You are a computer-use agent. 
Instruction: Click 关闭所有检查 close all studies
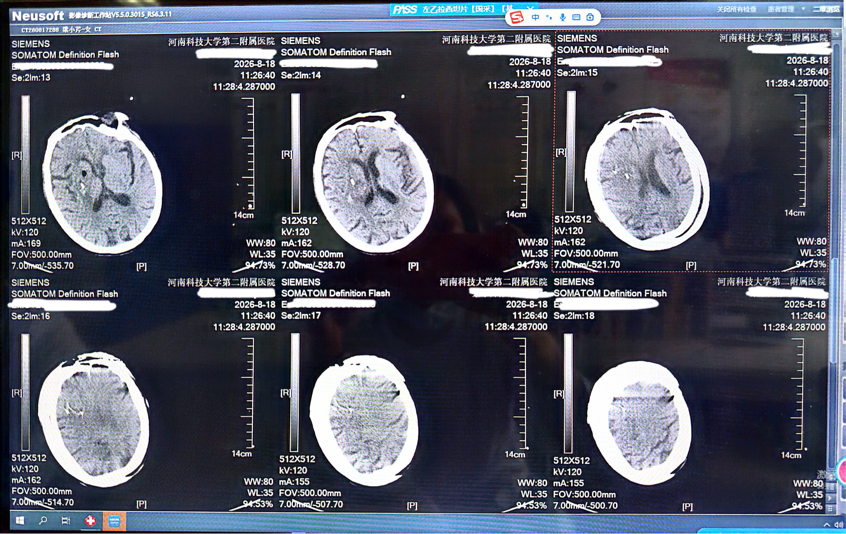pyautogui.click(x=736, y=9)
